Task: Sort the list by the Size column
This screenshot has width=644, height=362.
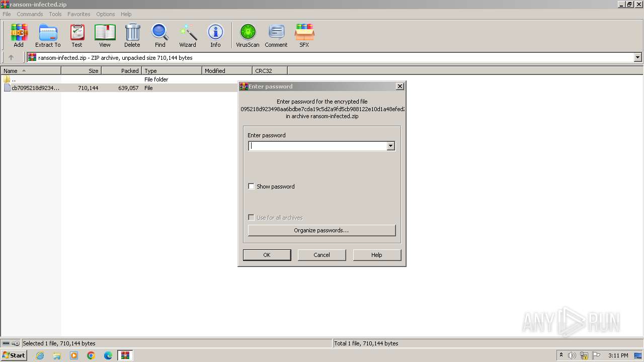Action: [81, 71]
